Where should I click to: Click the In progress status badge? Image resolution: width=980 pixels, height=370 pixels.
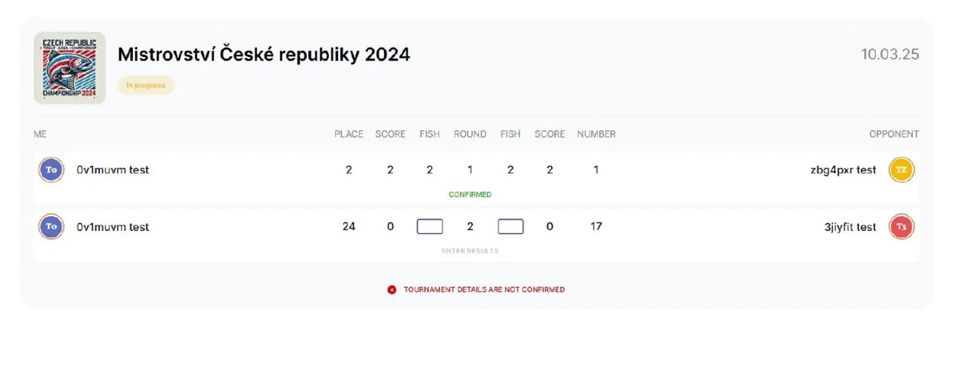[146, 85]
